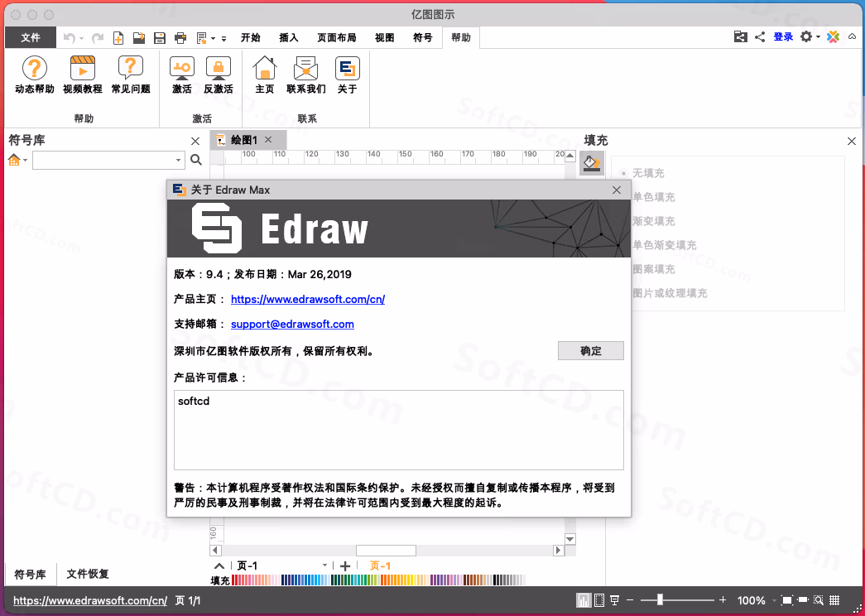Image resolution: width=865 pixels, height=616 pixels.
Task: Click the zoom out minus button
Action: 630,600
